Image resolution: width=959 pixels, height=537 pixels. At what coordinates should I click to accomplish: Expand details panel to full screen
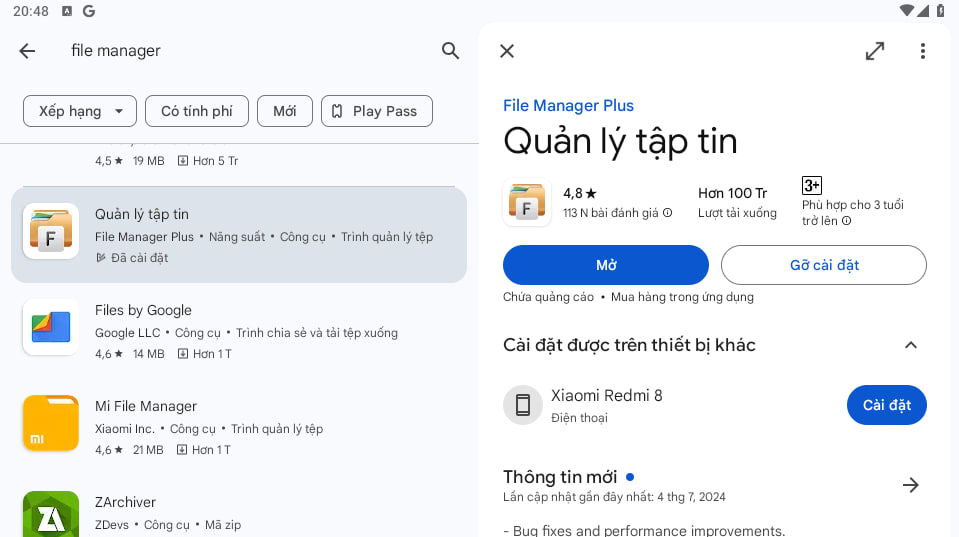[x=874, y=51]
